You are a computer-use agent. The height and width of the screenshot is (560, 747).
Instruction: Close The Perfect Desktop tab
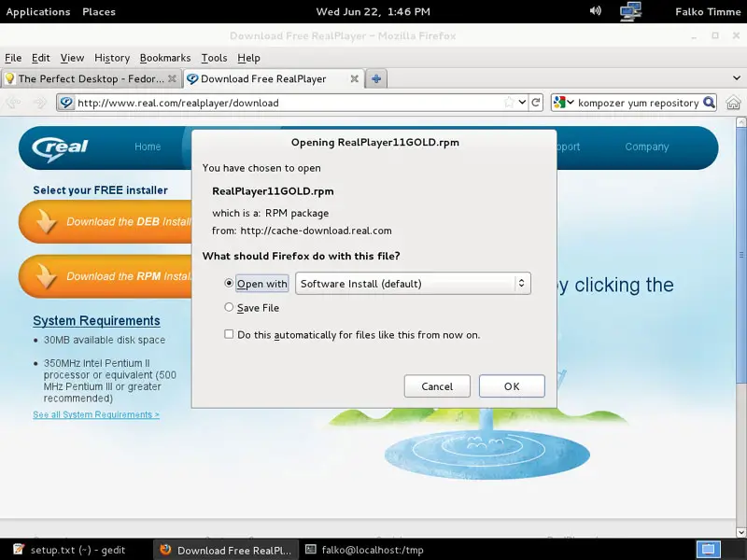[x=172, y=78]
